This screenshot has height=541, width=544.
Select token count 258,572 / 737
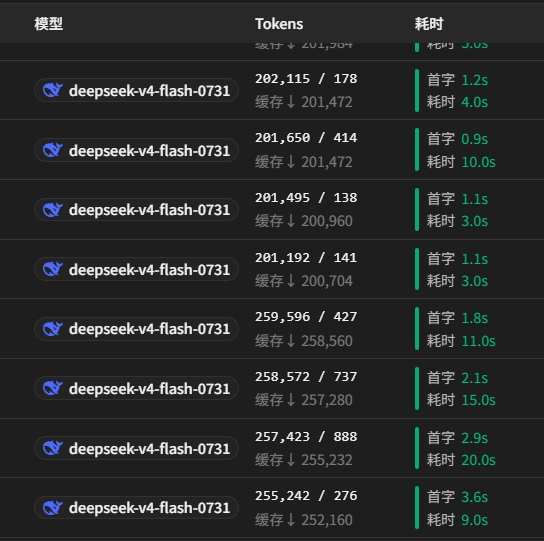pos(306,377)
